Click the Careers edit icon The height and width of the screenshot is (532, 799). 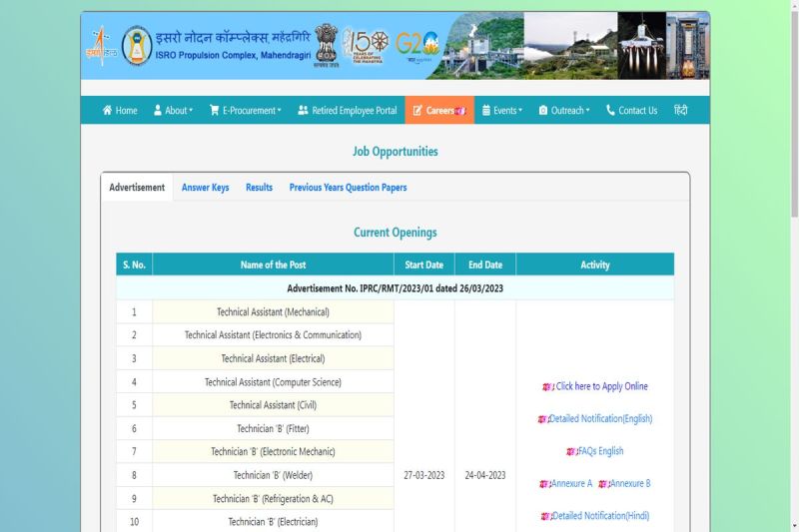pyautogui.click(x=417, y=111)
